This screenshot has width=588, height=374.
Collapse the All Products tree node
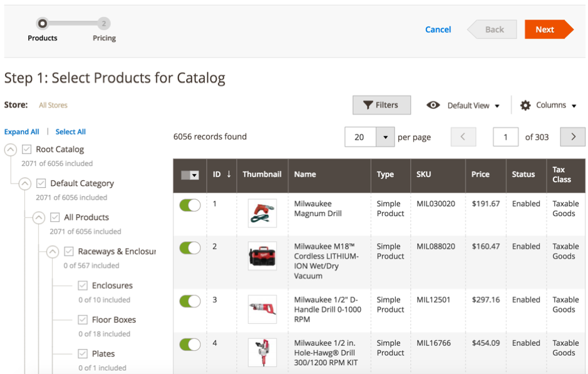[x=39, y=217]
